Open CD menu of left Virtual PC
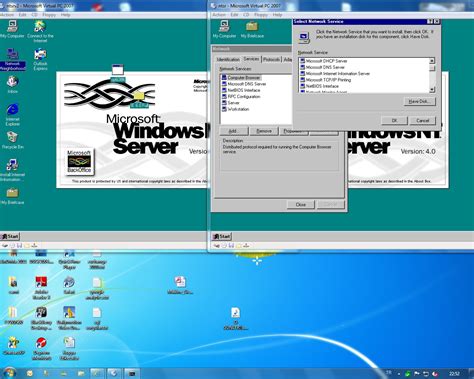This screenshot has width=474, height=379. [34, 15]
